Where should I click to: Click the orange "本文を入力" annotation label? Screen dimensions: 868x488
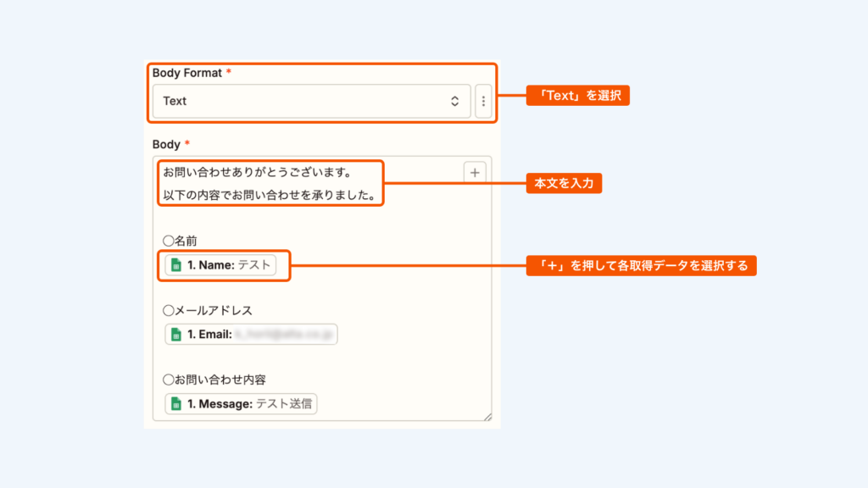(564, 183)
